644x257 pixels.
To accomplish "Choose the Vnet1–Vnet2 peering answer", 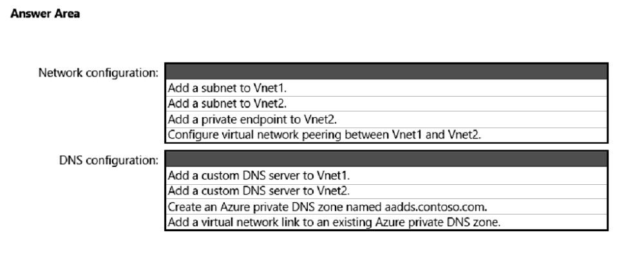I will [x=386, y=135].
